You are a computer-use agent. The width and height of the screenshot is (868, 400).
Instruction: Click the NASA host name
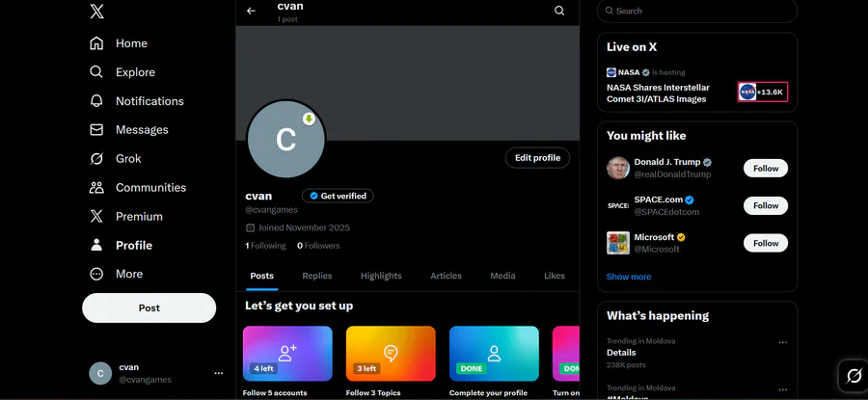[629, 72]
